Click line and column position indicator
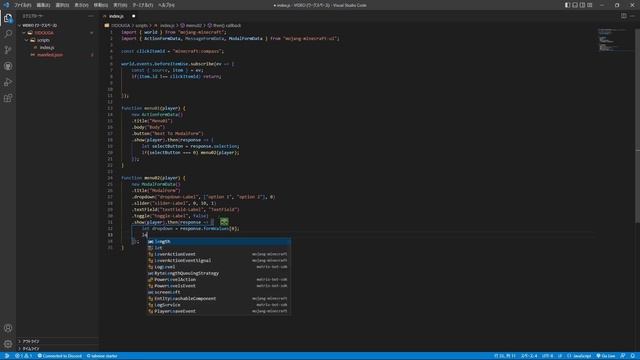Viewport: 640px width, 360px height. [505, 356]
